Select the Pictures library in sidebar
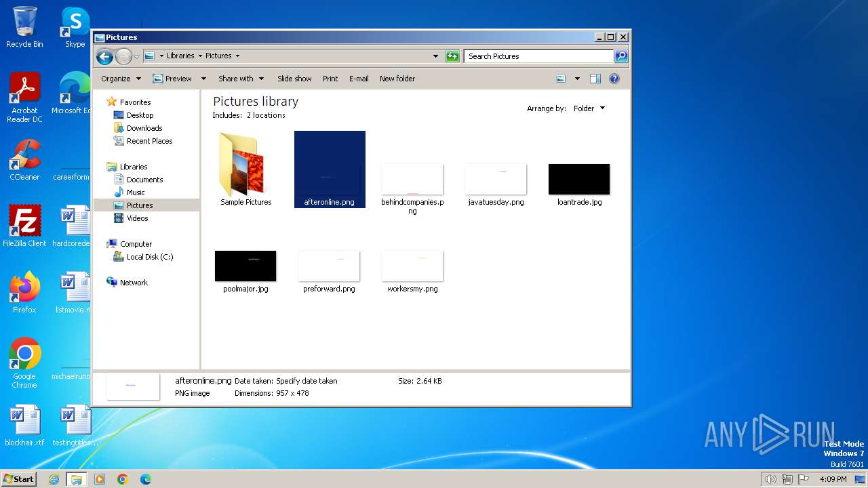The width and height of the screenshot is (868, 488). (140, 205)
